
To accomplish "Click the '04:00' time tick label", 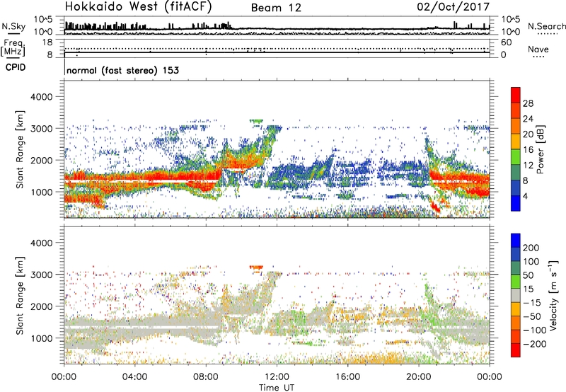I will pyautogui.click(x=135, y=377).
